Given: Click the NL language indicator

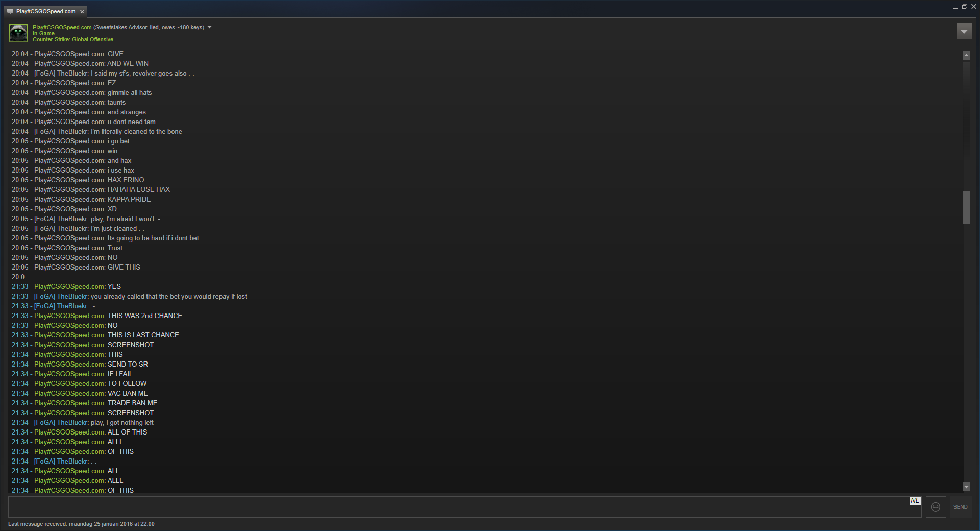Looking at the screenshot, I should coord(915,501).
